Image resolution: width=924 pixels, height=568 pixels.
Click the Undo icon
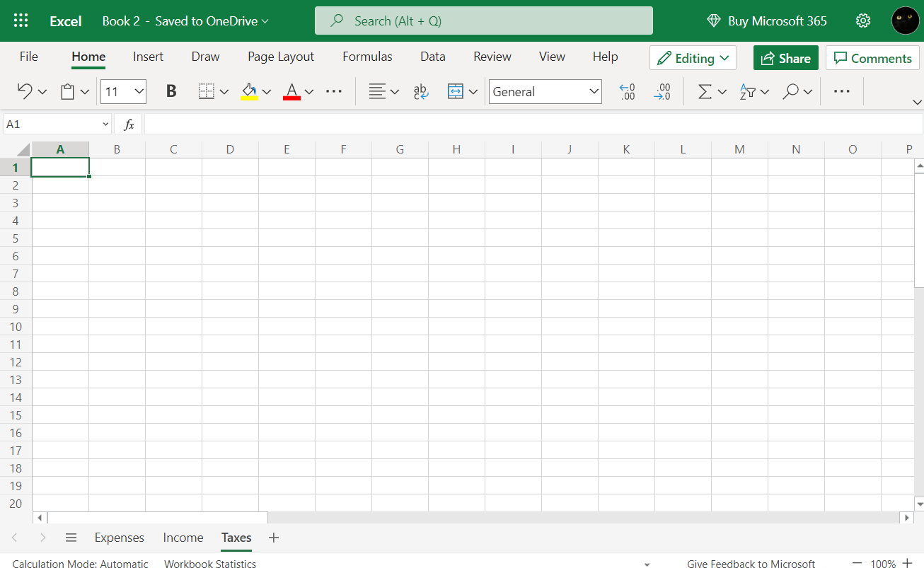point(24,91)
